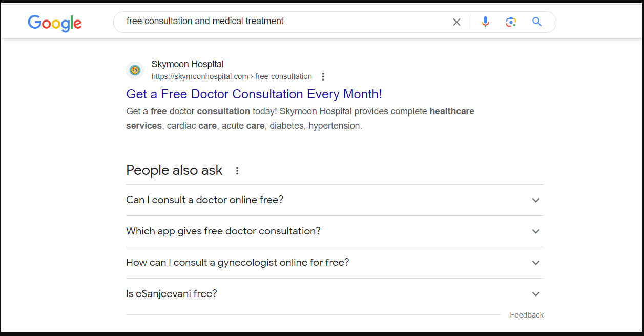This screenshot has height=336, width=644.
Task: Expand 'Is eSanjeevani free?' chevron
Action: pyautogui.click(x=536, y=294)
